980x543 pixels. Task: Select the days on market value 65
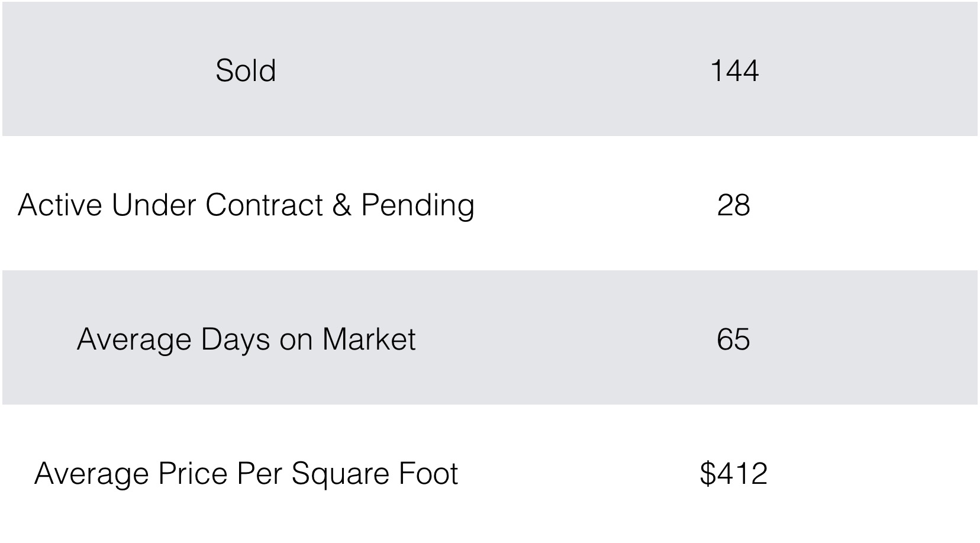coord(733,340)
